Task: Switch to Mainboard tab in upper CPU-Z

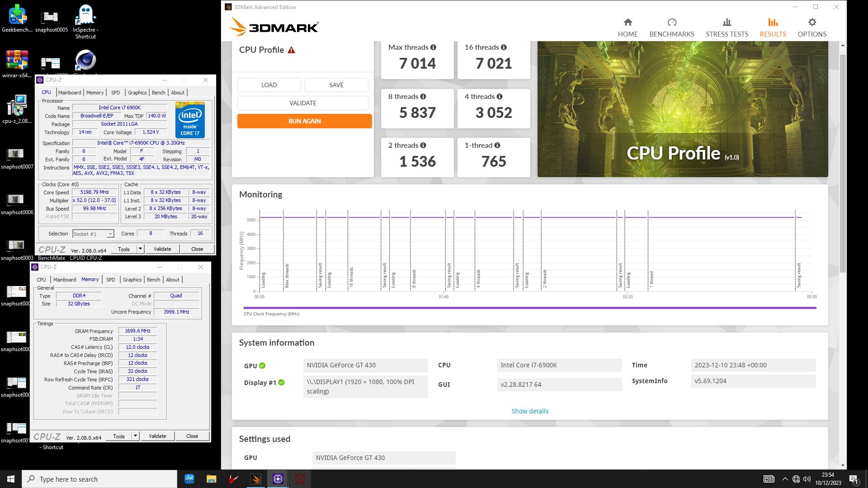Action: [70, 93]
